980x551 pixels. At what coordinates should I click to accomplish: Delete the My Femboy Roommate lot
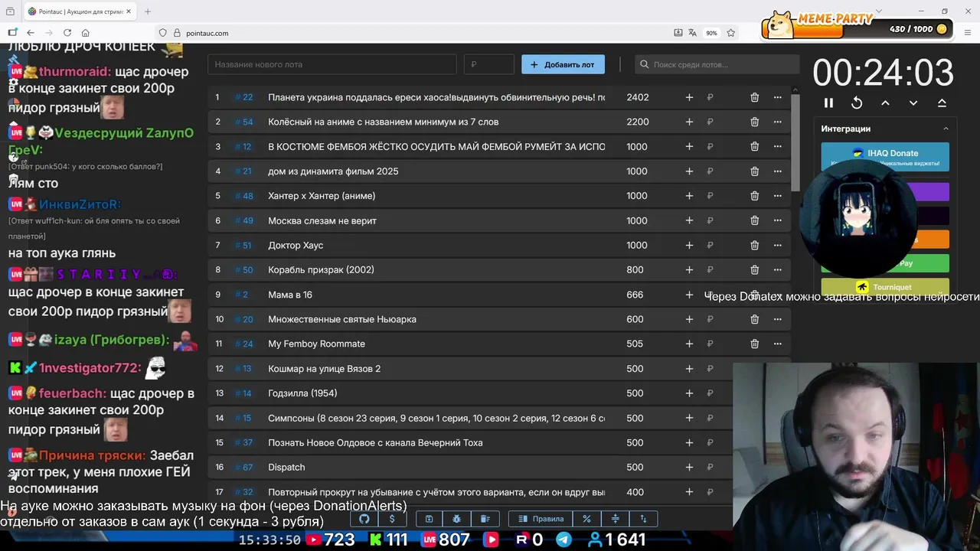(x=754, y=344)
